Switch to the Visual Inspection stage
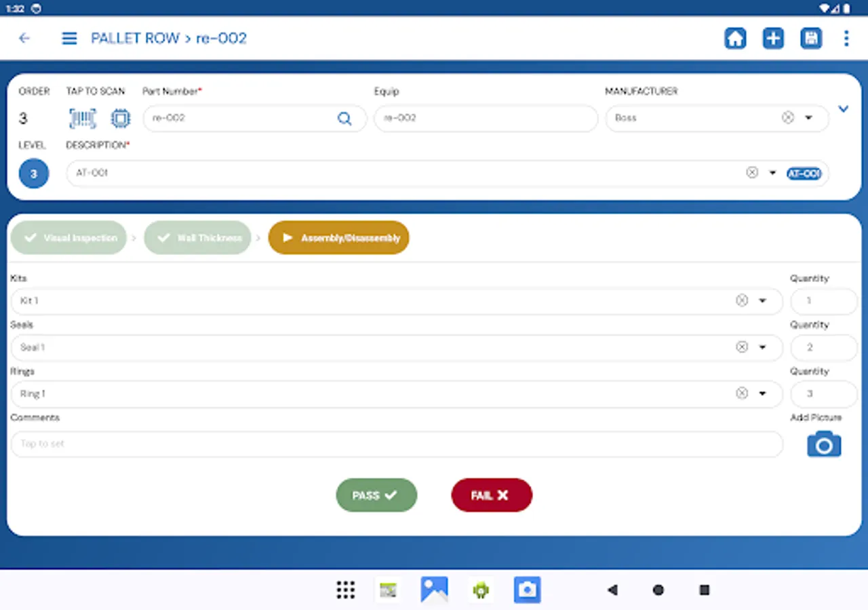 point(68,237)
